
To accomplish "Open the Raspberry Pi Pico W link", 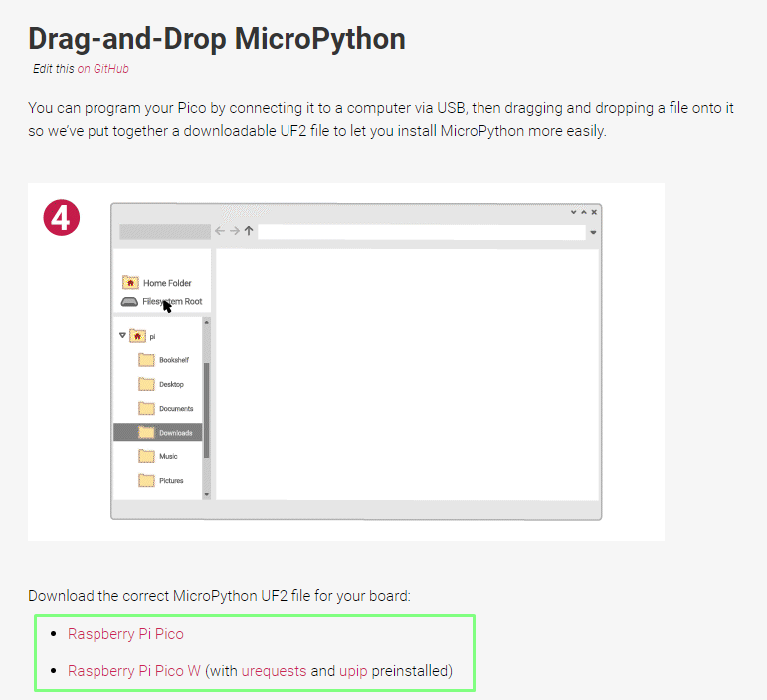I will [133, 671].
